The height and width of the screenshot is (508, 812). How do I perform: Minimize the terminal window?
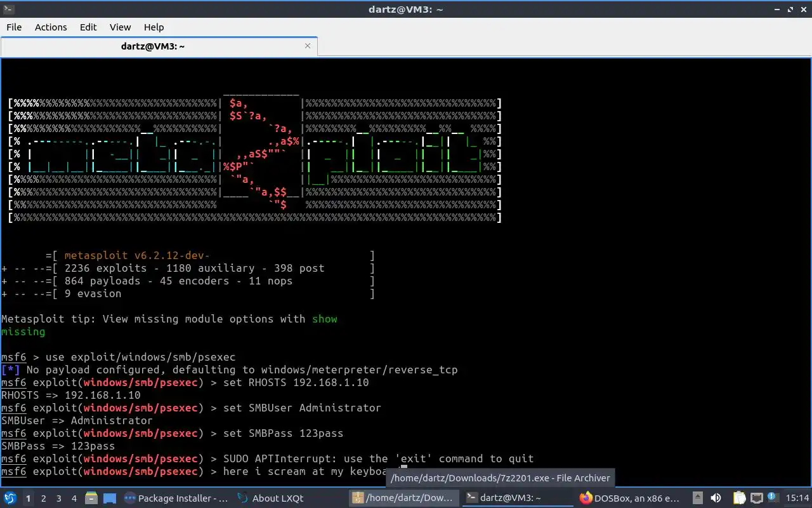(778, 9)
